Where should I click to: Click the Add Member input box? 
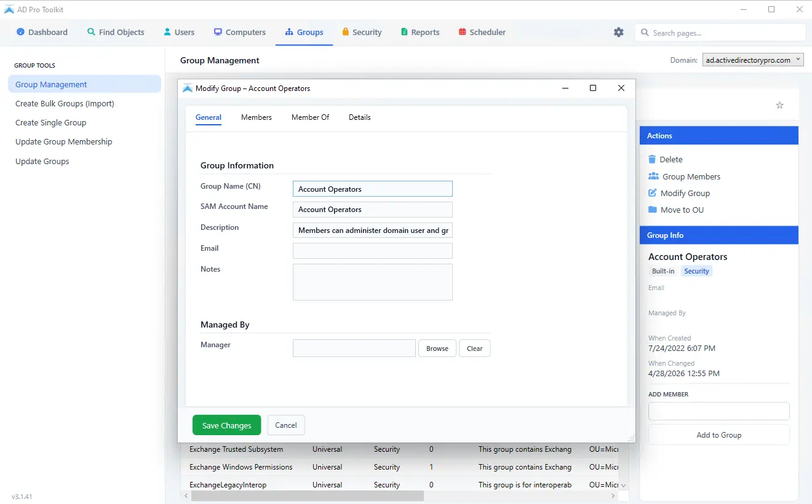719,411
